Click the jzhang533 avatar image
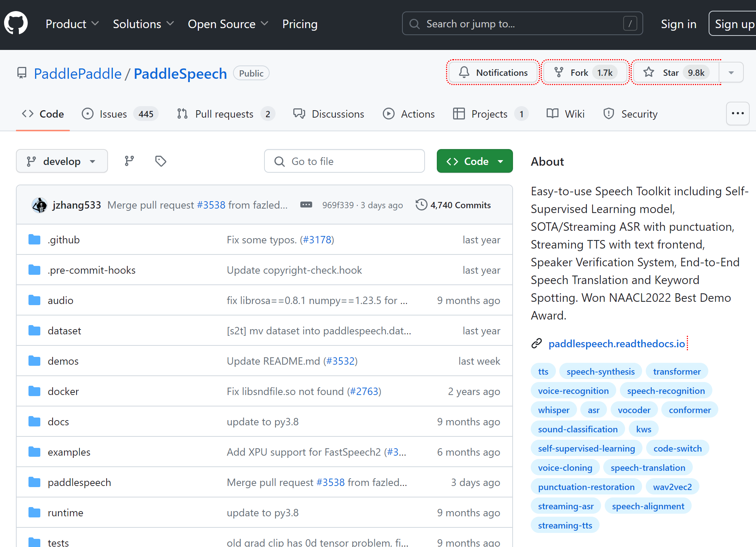Screen dimensions: 756x547 click(x=40, y=205)
